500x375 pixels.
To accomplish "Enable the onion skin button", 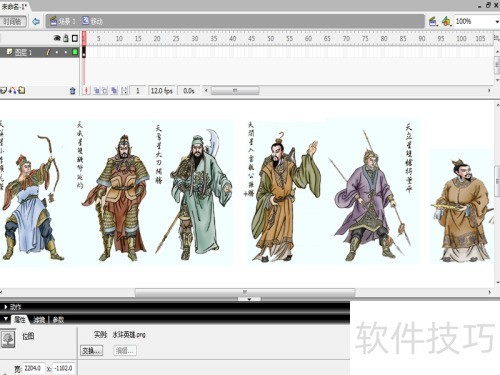I will [97, 91].
